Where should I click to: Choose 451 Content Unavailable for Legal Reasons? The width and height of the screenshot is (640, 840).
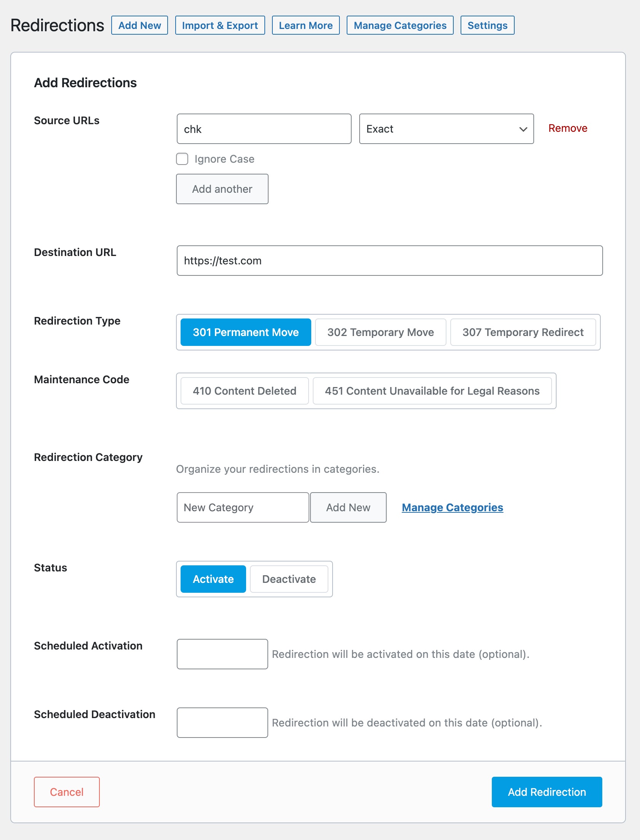tap(432, 391)
